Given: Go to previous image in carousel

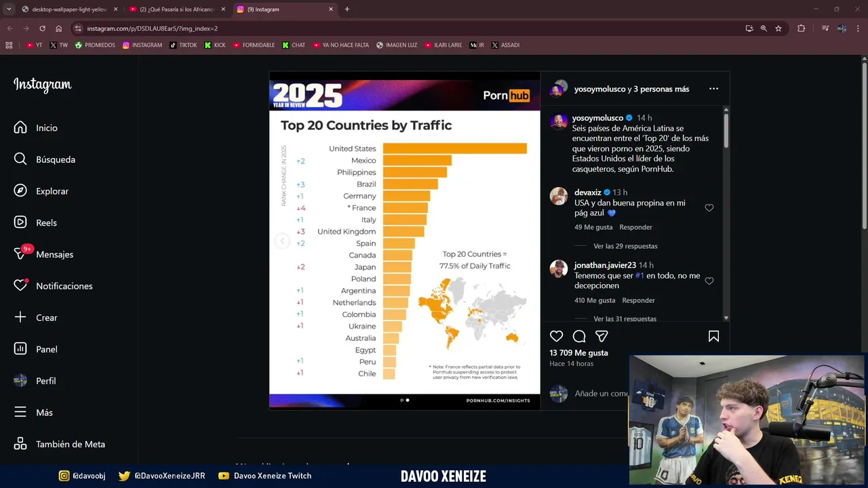Looking at the screenshot, I should click(x=282, y=241).
